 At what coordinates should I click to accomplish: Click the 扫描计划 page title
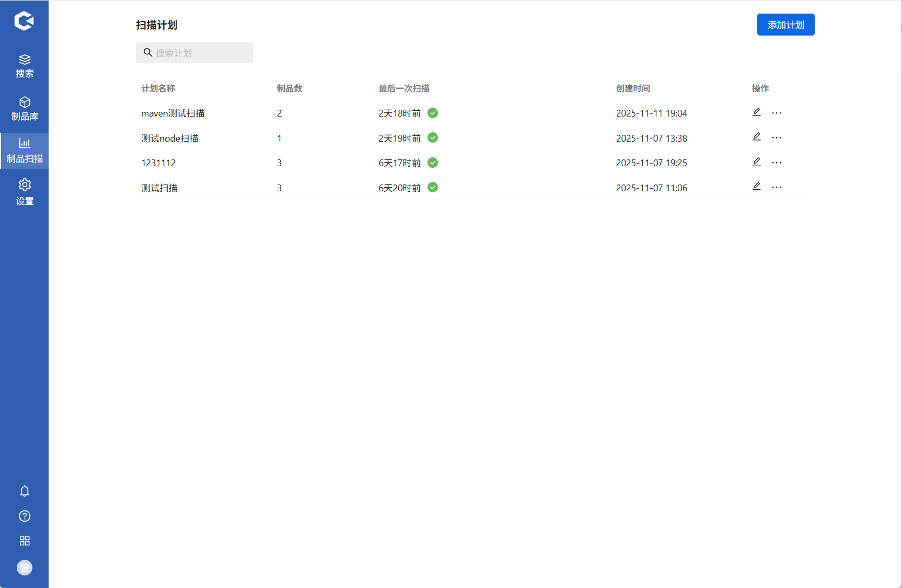[x=157, y=25]
